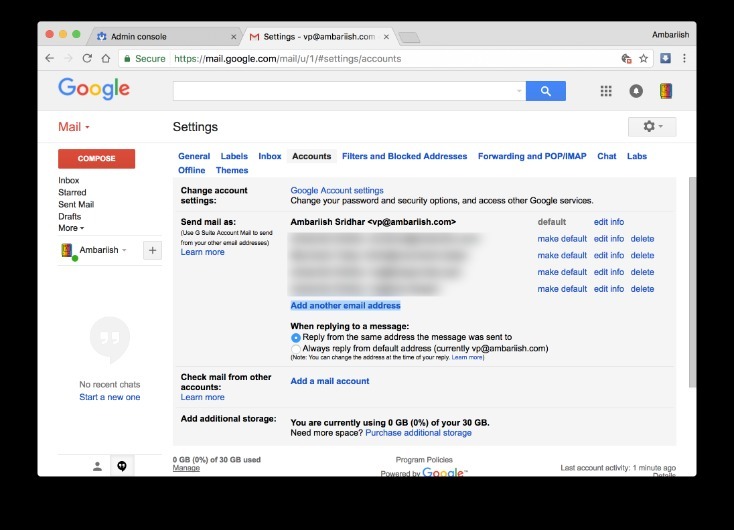This screenshot has width=734, height=530.
Task: Click the Ambariish Chrome profile name
Action: 670,35
